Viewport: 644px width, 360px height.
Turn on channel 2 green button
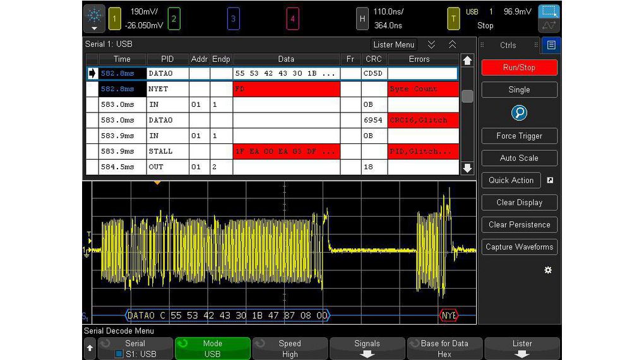(173, 18)
